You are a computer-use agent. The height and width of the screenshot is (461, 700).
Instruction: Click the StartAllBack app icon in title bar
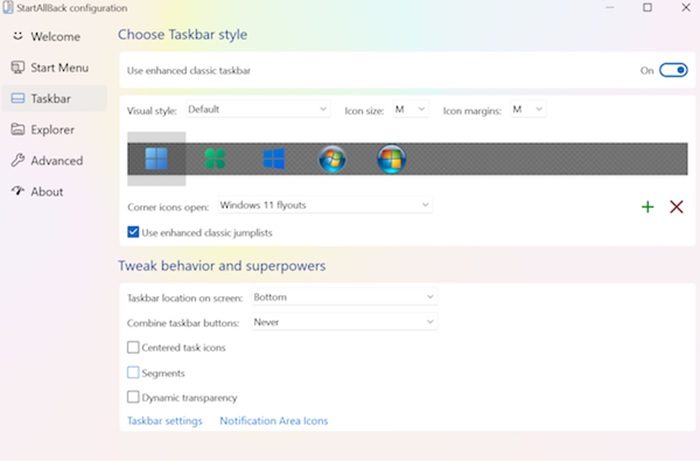(x=8, y=8)
